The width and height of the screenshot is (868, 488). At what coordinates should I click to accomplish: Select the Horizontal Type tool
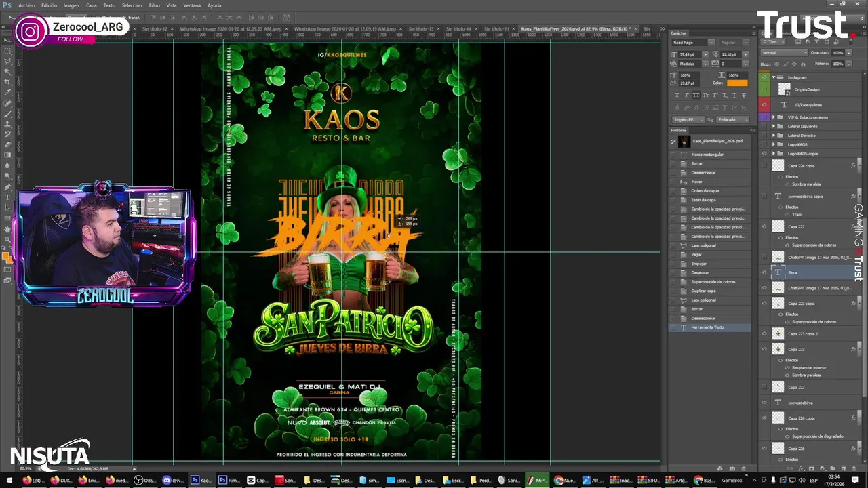pos(7,197)
